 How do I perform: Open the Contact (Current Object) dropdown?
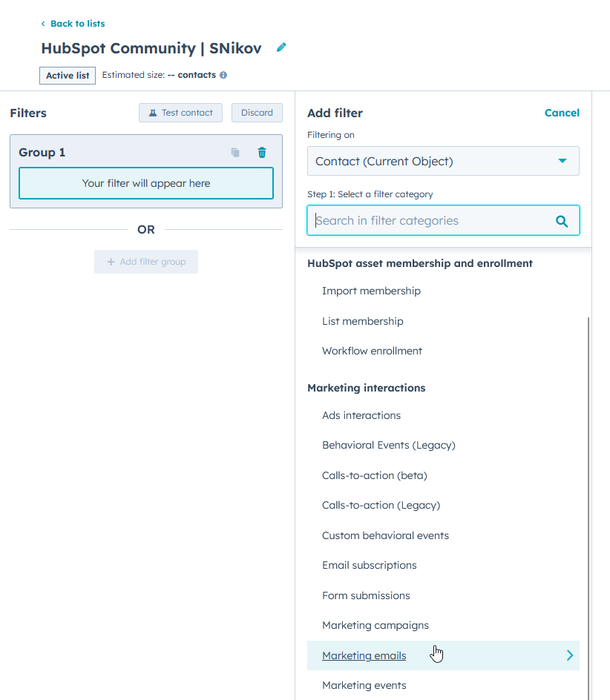pos(443,161)
